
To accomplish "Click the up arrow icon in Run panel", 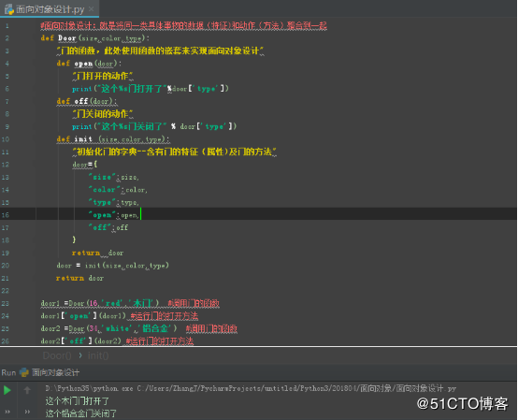I will pyautogui.click(x=27, y=390).
